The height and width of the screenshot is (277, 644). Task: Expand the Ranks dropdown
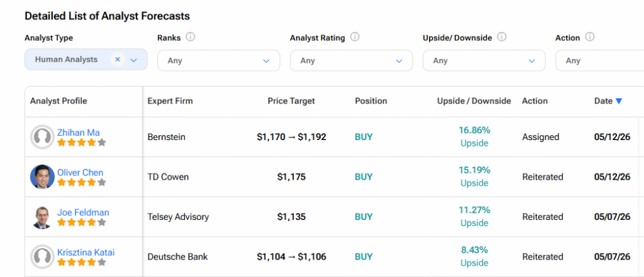click(x=218, y=61)
